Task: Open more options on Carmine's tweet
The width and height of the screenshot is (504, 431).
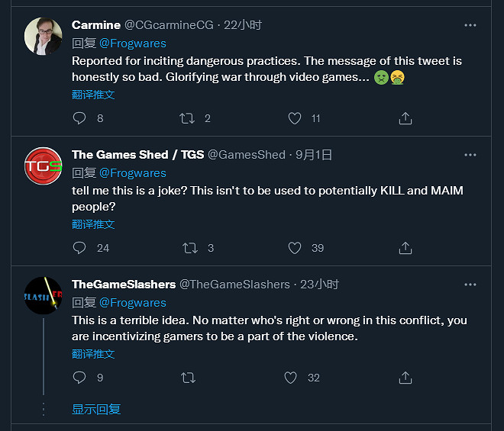Action: pos(470,25)
